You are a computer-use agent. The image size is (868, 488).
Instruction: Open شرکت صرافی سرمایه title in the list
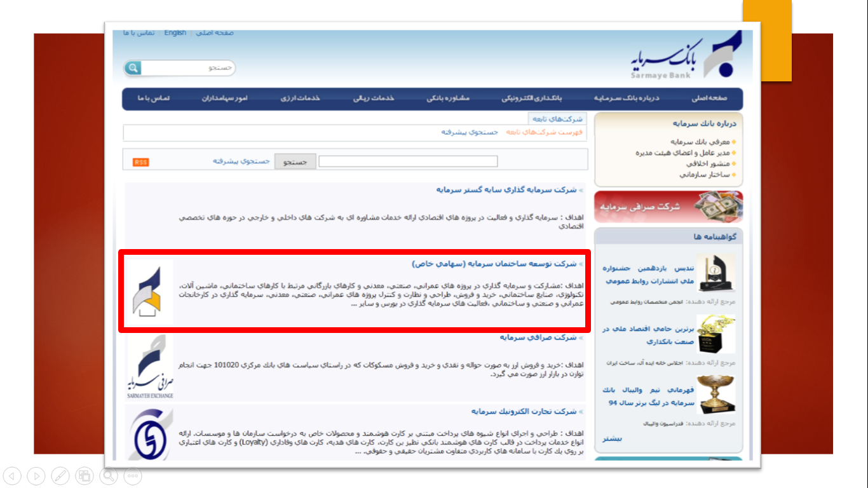(x=538, y=337)
